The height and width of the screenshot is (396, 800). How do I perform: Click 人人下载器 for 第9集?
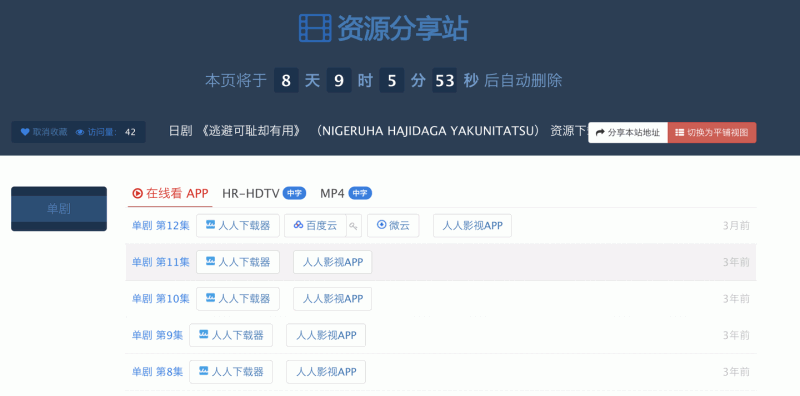click(231, 335)
